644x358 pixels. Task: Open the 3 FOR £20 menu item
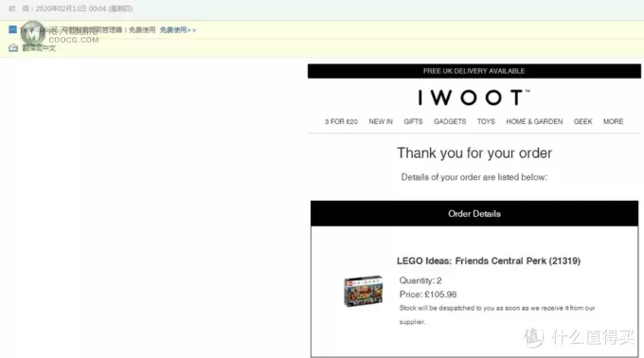(x=341, y=121)
